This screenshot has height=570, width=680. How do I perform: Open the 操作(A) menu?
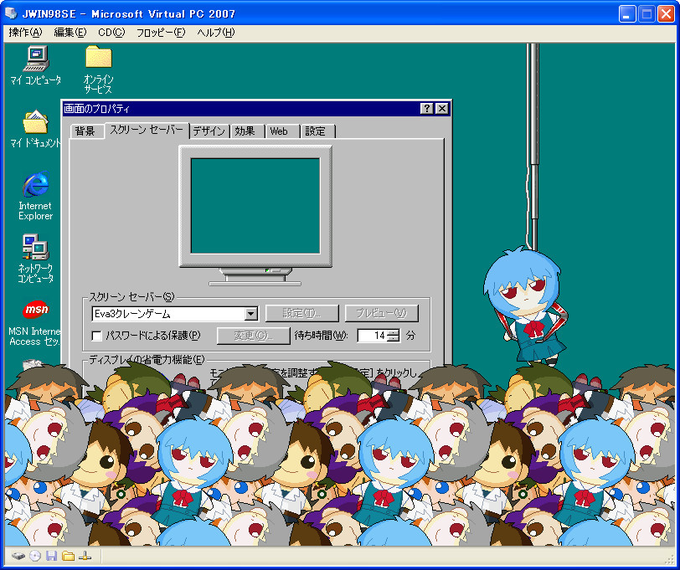(26, 33)
